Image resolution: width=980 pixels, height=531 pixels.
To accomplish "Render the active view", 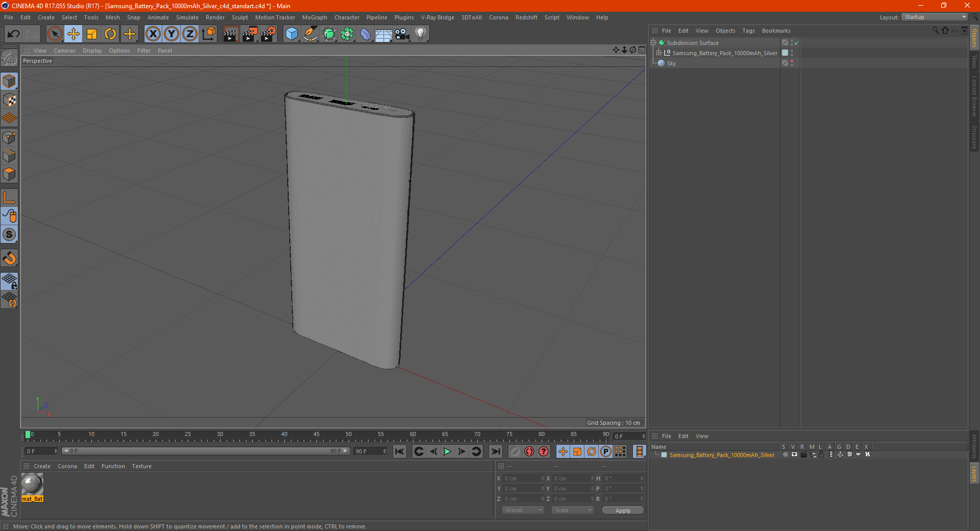I will [x=231, y=34].
